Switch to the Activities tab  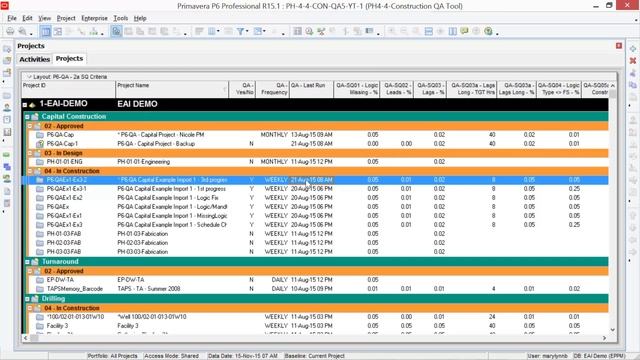tap(35, 59)
